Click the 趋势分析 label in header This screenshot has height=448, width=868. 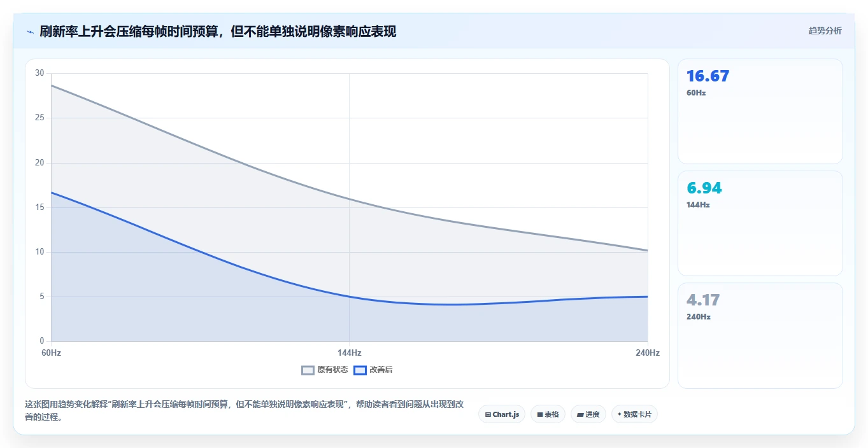pos(825,31)
